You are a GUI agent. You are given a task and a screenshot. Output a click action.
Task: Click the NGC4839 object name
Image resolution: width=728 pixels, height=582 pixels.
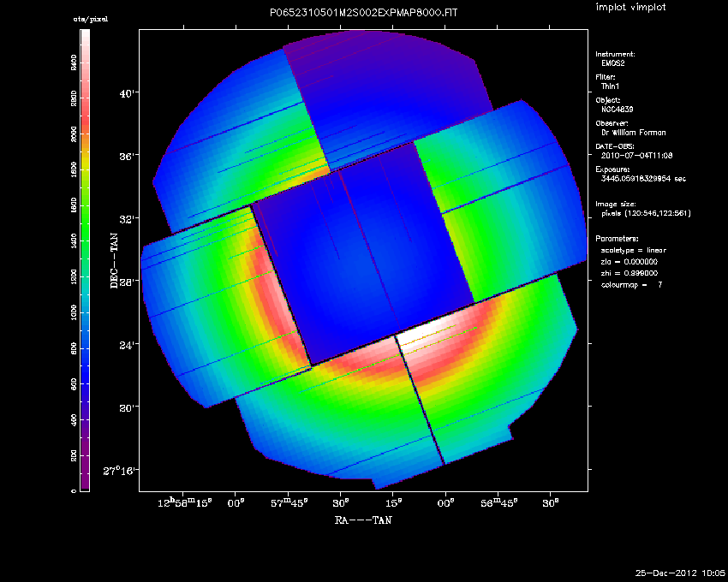tap(617, 110)
